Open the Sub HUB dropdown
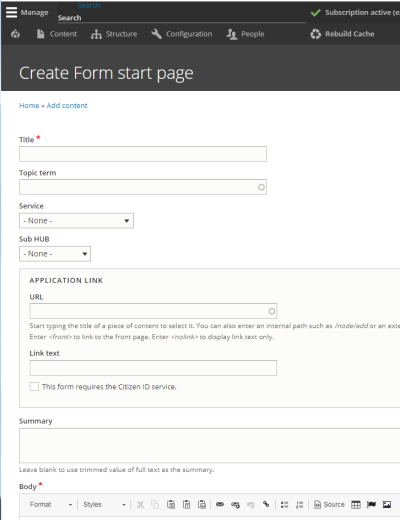 [x=55, y=254]
